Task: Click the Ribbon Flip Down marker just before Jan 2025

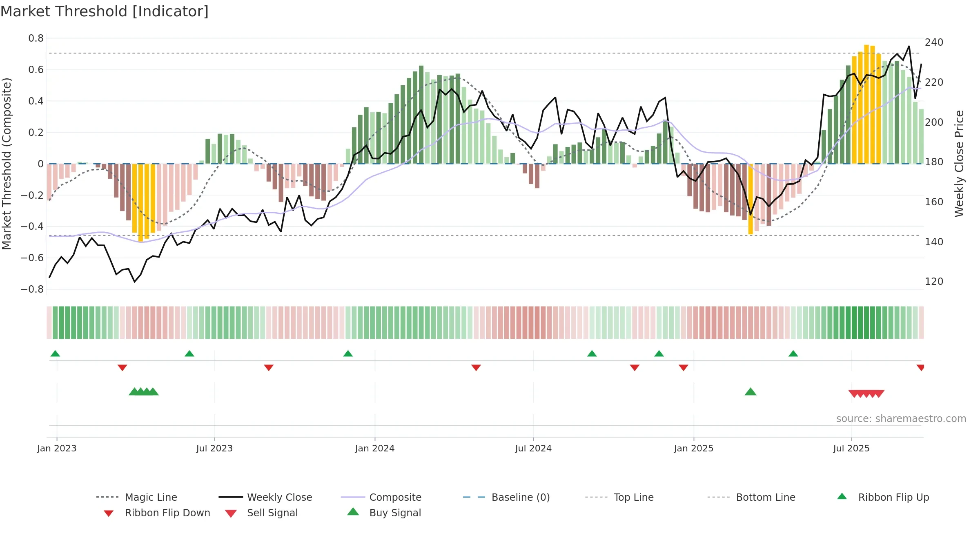Action: coord(684,368)
